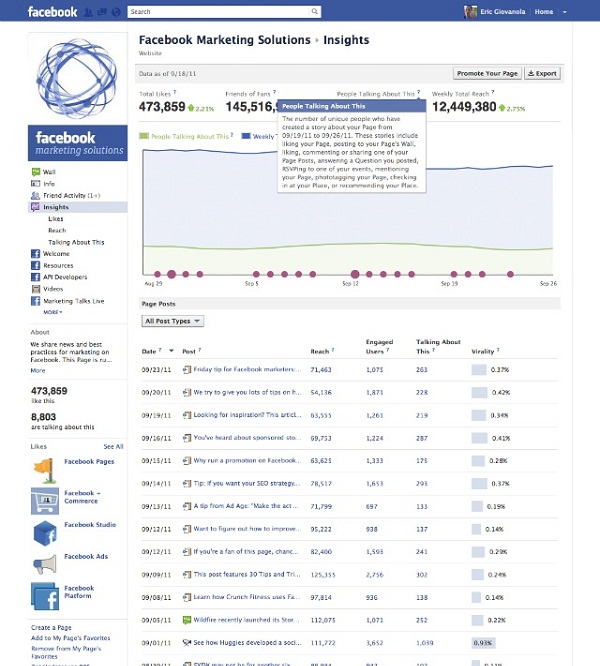Click Remove from My Page's Favorites
Image resolution: width=600 pixels, height=666 pixels.
[x=66, y=652]
